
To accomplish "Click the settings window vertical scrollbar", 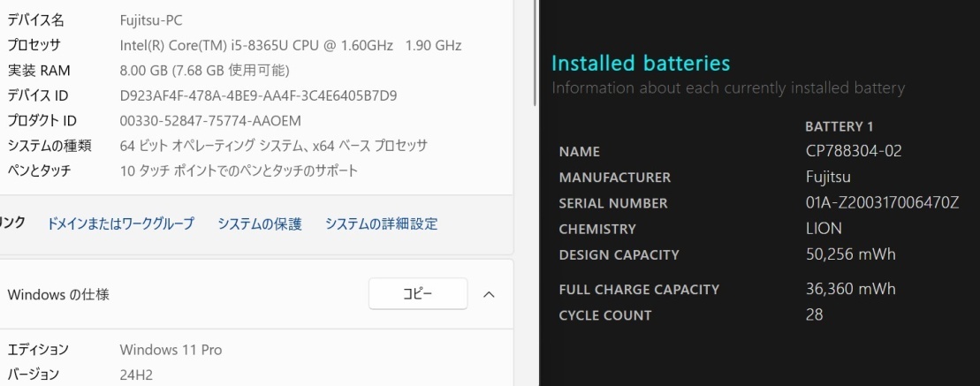I will tap(535, 53).
